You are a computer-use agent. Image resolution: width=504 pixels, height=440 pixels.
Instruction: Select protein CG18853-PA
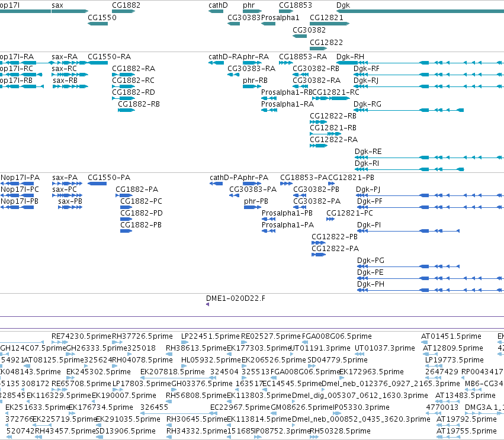point(303,178)
